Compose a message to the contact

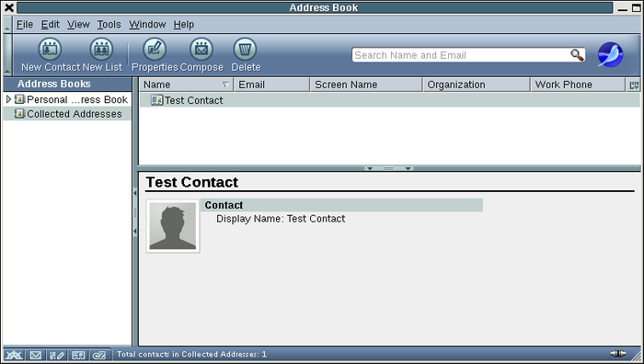pyautogui.click(x=201, y=55)
